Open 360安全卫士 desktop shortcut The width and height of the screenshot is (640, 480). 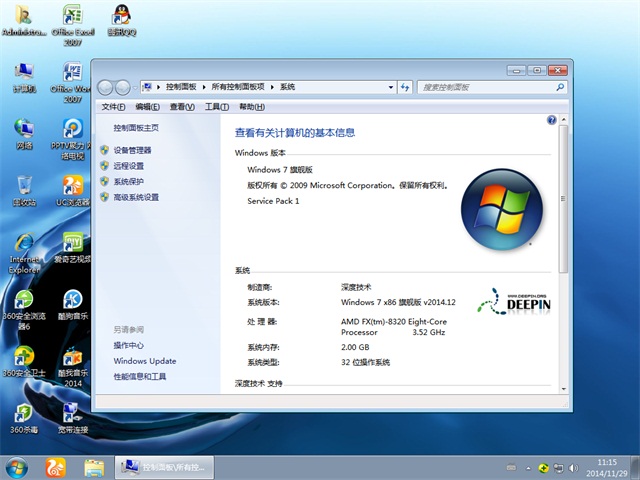point(24,361)
